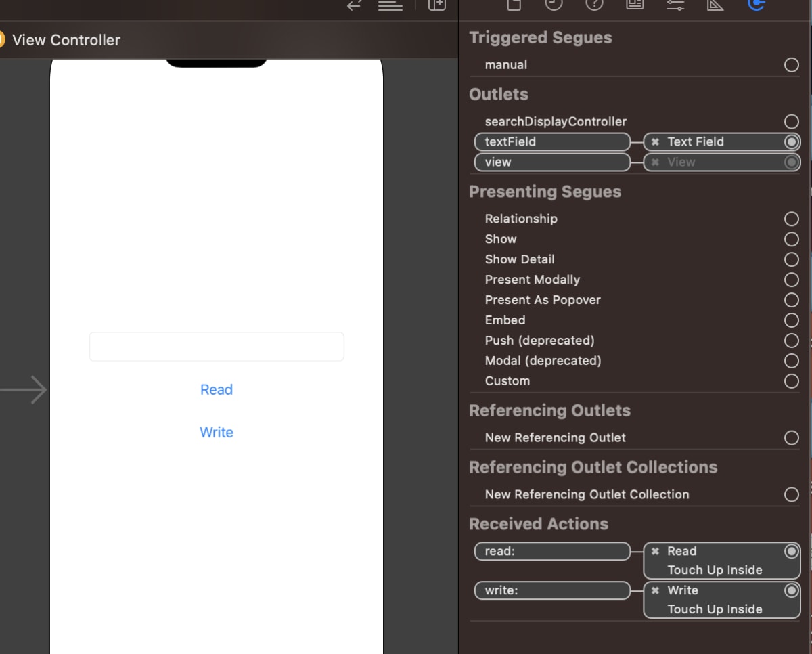This screenshot has height=654, width=812.
Task: Click the Show Detail segue circle
Action: pos(792,259)
